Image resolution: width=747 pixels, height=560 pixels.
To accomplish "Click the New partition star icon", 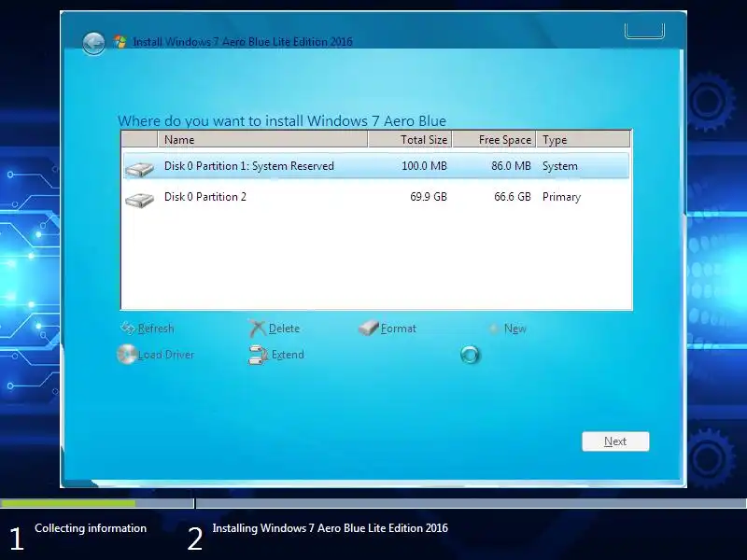I will coord(494,329).
